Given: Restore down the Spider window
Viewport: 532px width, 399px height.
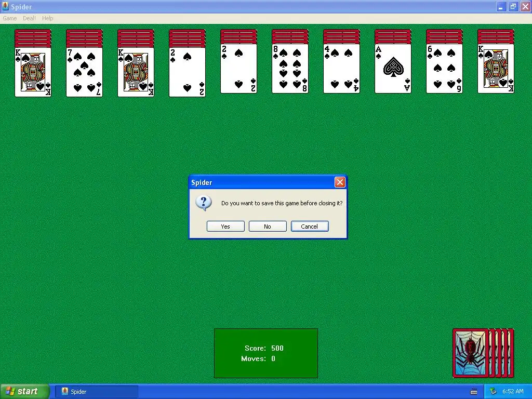Looking at the screenshot, I should pyautogui.click(x=513, y=7).
